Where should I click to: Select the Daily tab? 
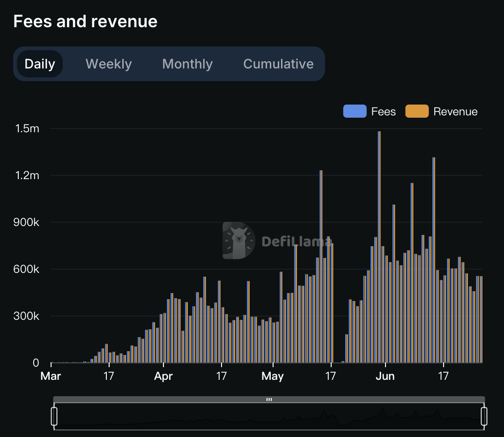[40, 64]
